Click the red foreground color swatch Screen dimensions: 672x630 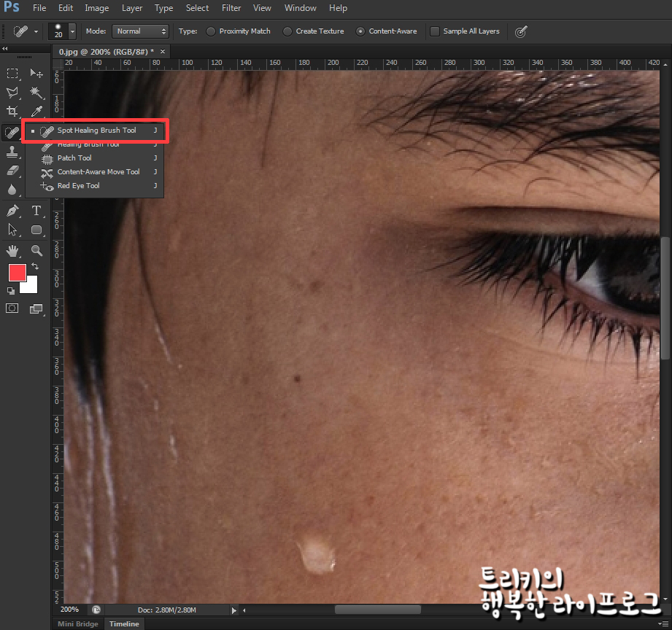pos(17,273)
